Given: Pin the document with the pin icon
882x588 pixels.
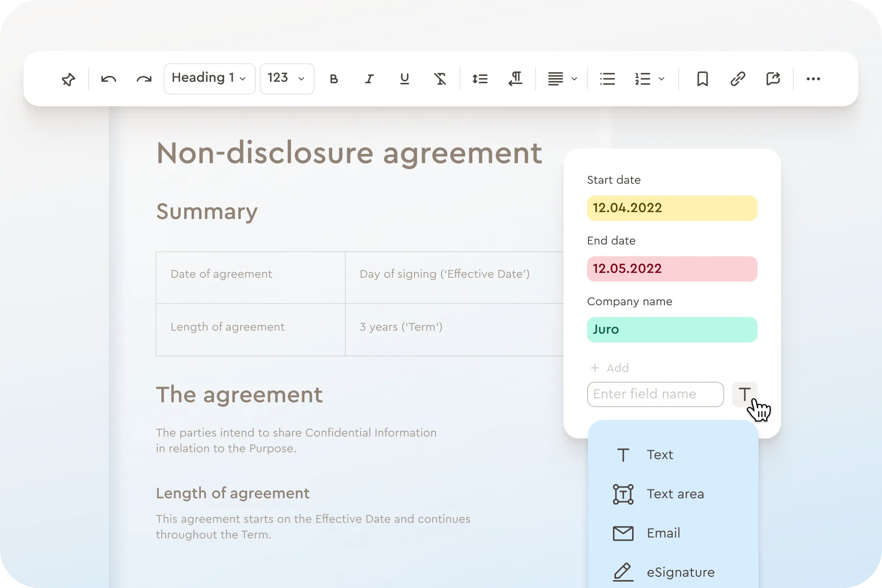Looking at the screenshot, I should tap(68, 78).
